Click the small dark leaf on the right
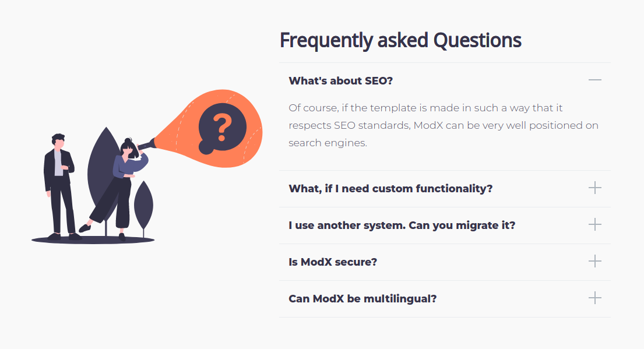 (x=143, y=203)
